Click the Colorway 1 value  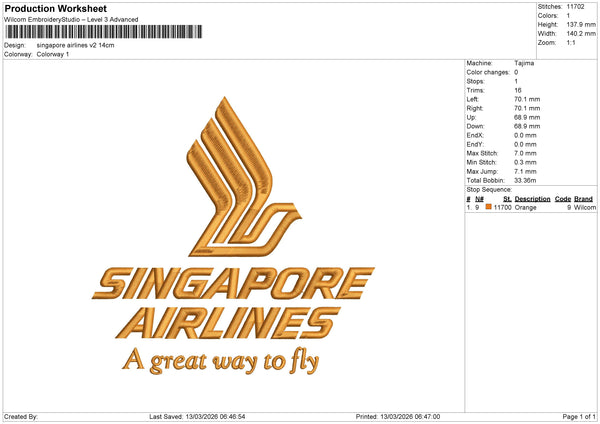click(x=53, y=54)
